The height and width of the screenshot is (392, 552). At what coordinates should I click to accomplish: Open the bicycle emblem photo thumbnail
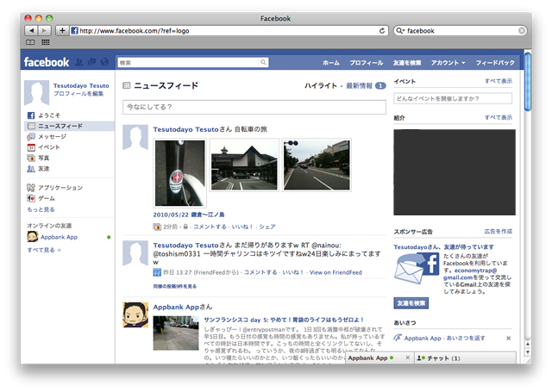[x=180, y=173]
